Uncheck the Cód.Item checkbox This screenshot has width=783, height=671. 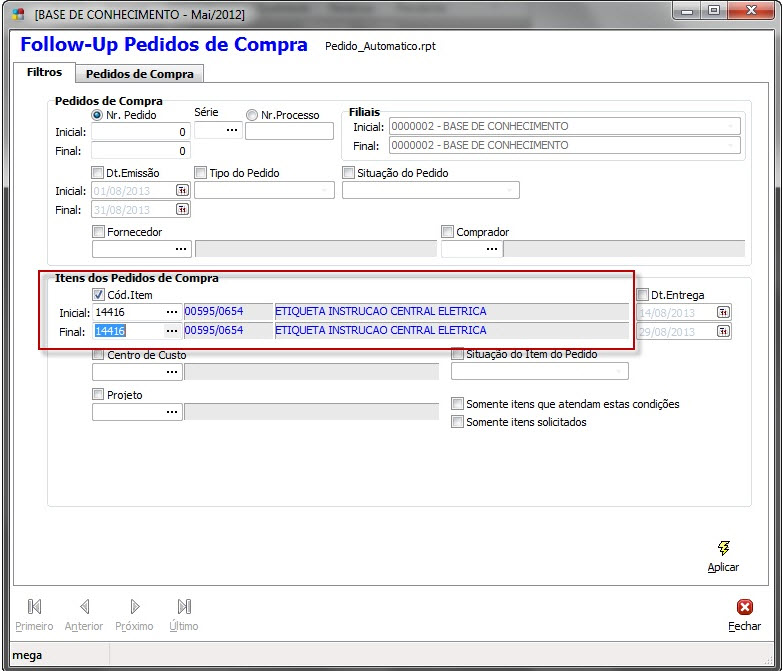point(98,295)
